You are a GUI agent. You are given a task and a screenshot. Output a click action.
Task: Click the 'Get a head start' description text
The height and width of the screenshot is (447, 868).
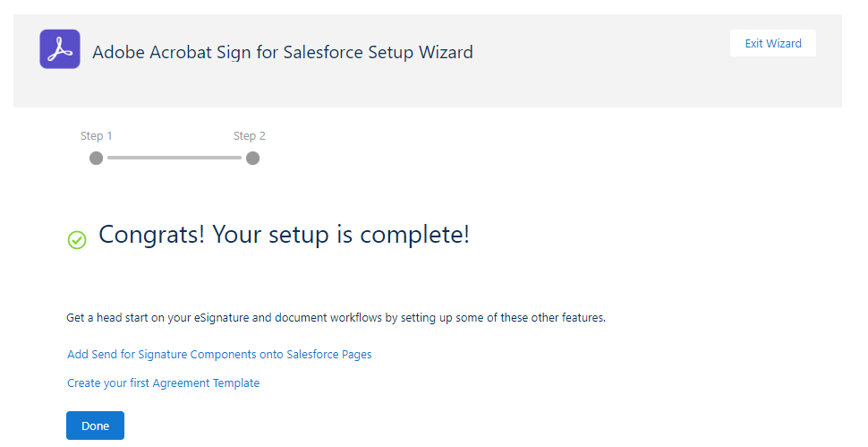pos(336,318)
